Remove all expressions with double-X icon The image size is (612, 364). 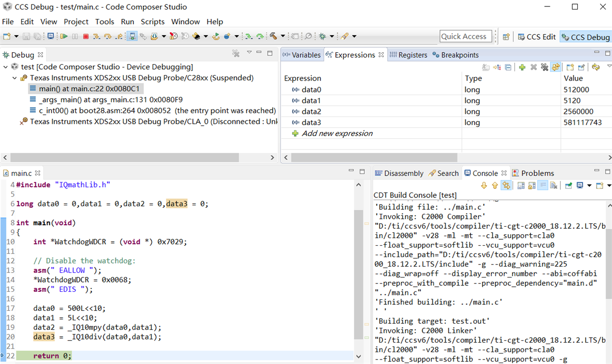coord(544,67)
